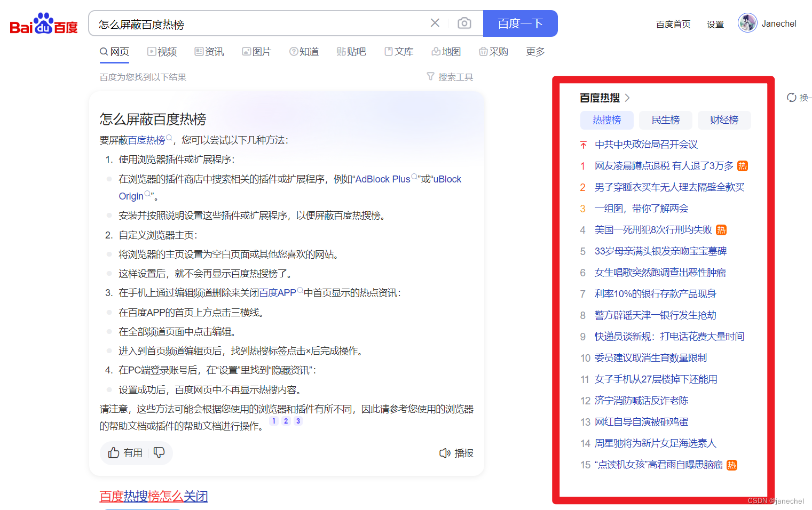812x510 pixels.
Task: Click the 播报 speaker icon to read aloud
Action: click(x=445, y=453)
